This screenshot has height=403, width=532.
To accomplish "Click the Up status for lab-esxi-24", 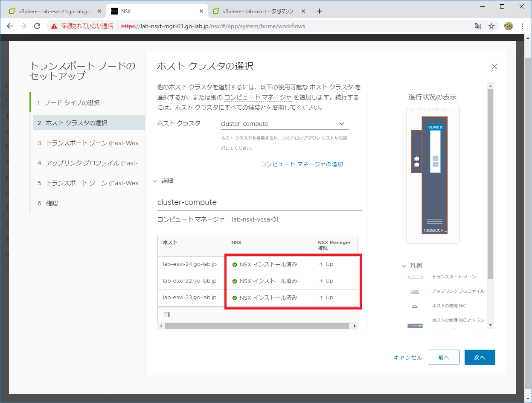I will tap(326, 264).
